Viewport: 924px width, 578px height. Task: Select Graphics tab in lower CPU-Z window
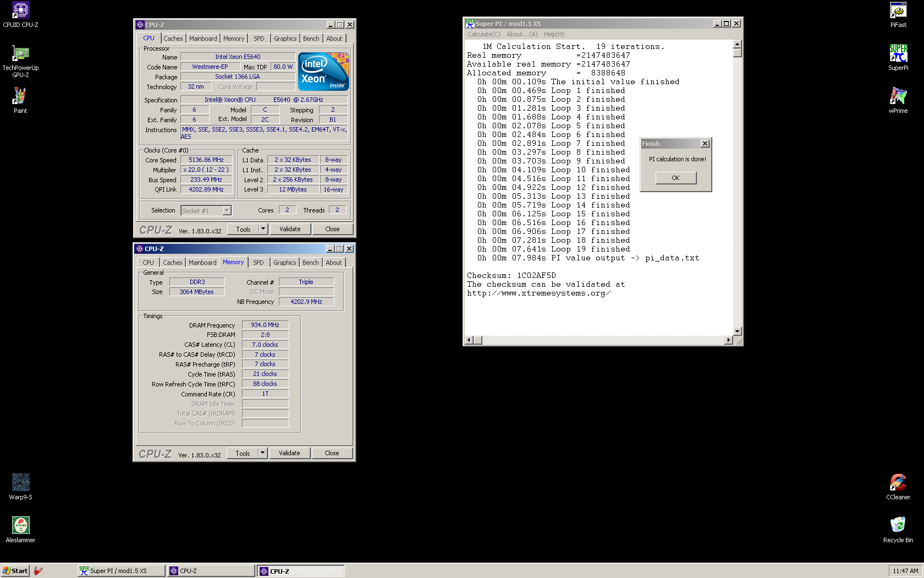tap(285, 263)
